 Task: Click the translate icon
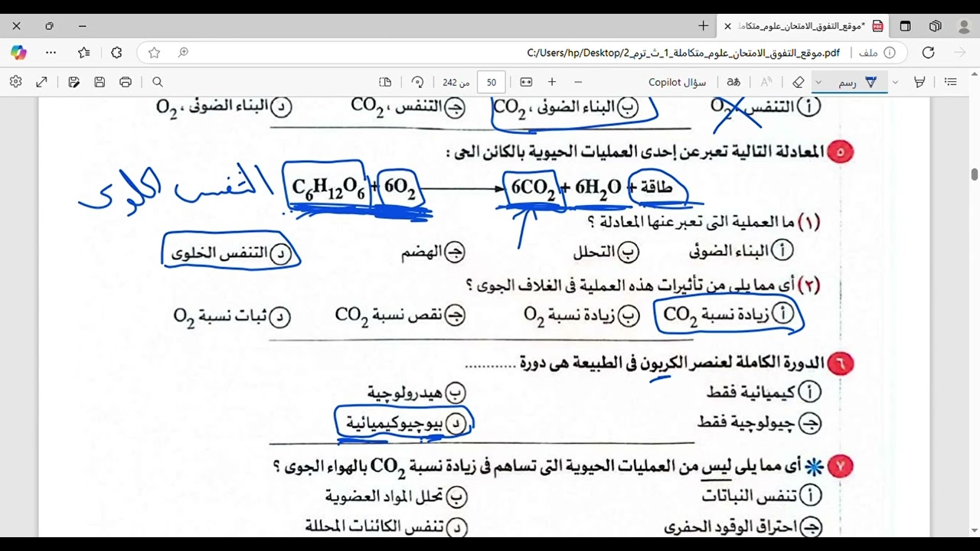(x=733, y=82)
